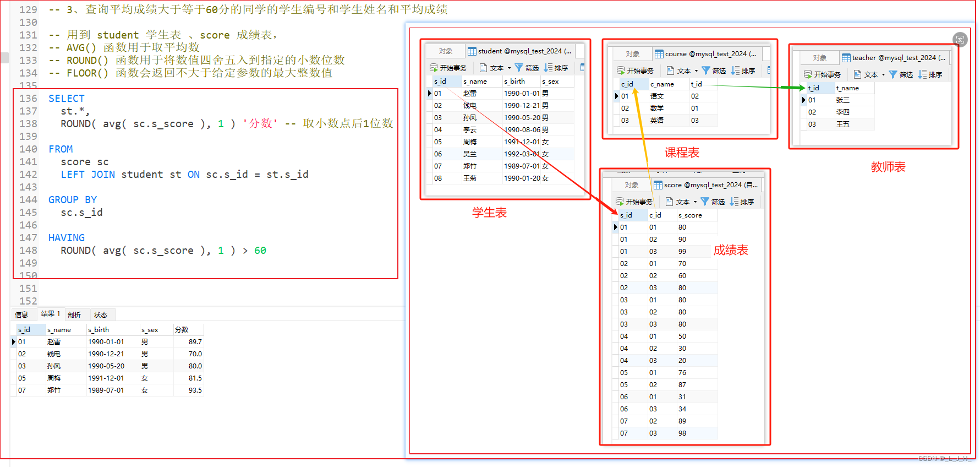Select the score @mysql_test_2024 tab
Image resolution: width=980 pixels, height=467 pixels.
pos(707,184)
